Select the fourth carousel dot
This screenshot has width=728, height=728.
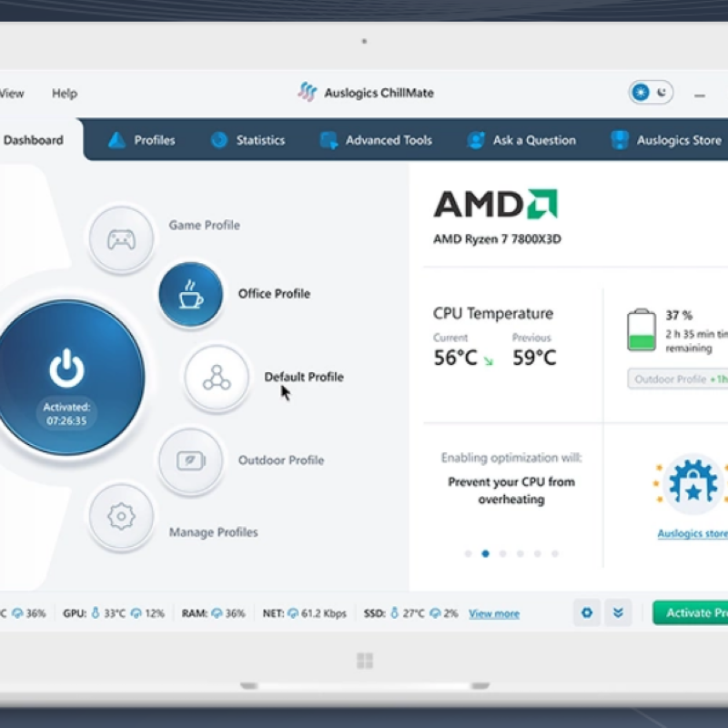[x=521, y=553]
